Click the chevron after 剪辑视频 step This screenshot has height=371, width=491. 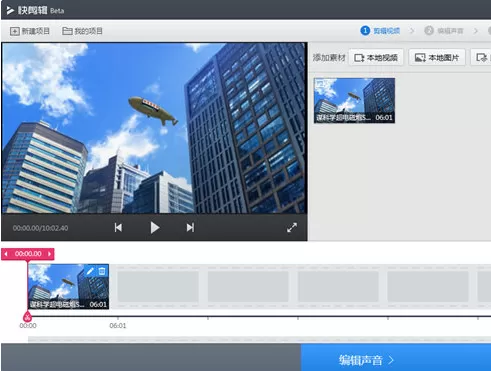[412, 31]
